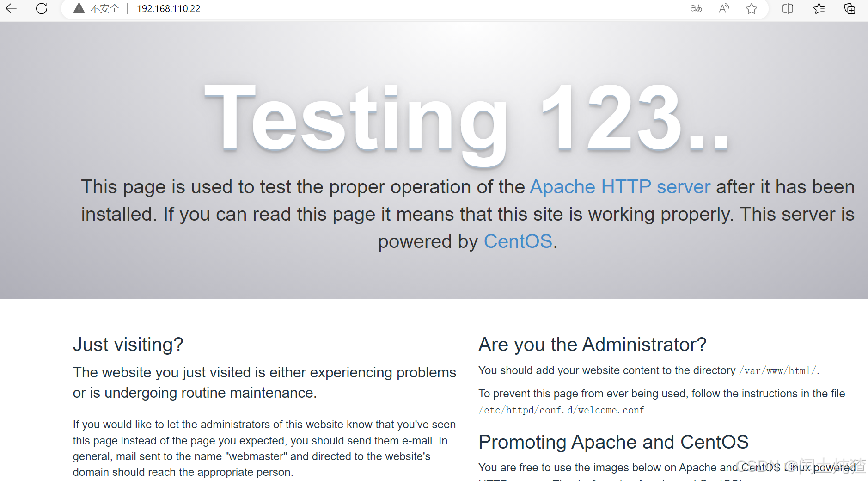Screen dimensions: 868x481
Task: Click paragraph starting 'The website you just visited'
Action: tap(264, 382)
